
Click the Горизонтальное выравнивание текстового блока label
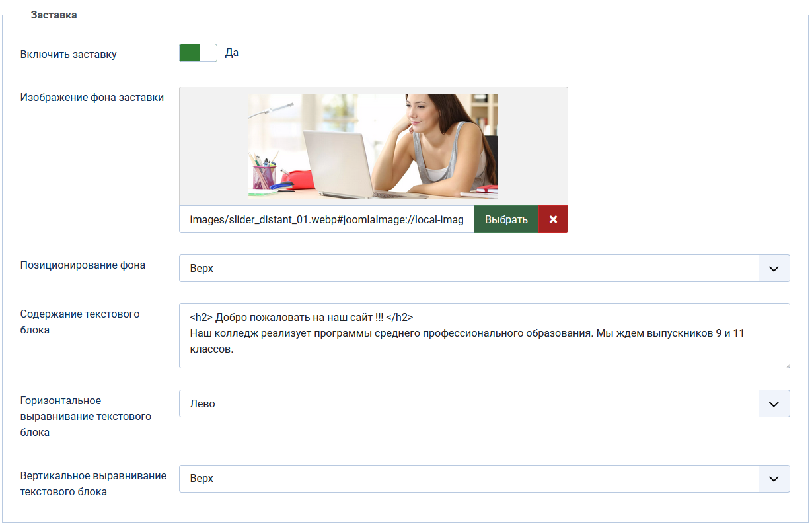point(86,416)
